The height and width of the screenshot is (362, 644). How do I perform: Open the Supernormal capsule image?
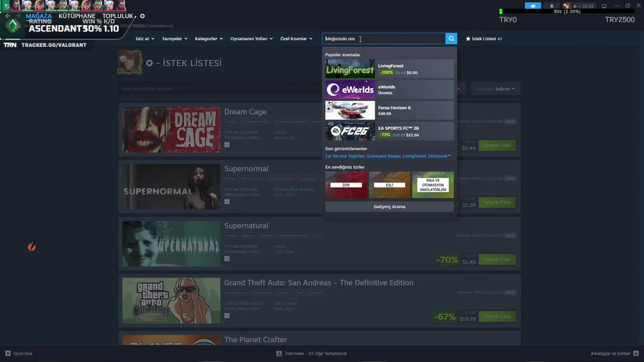[x=171, y=187]
